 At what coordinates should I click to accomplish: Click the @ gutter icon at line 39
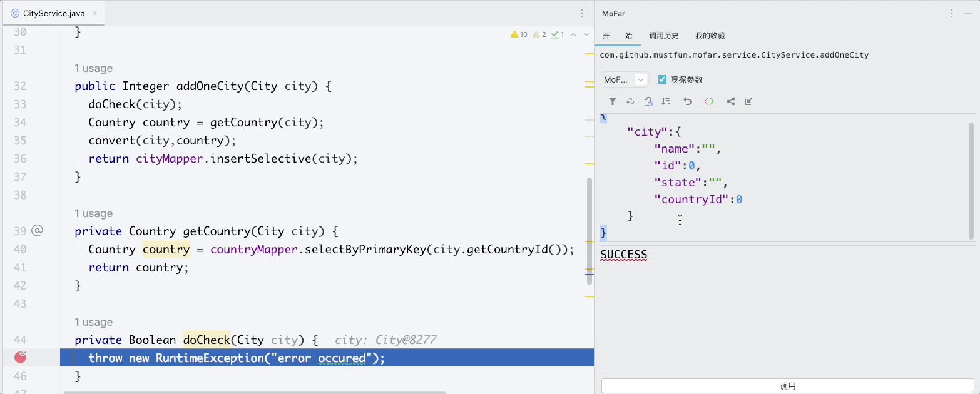pos(37,231)
